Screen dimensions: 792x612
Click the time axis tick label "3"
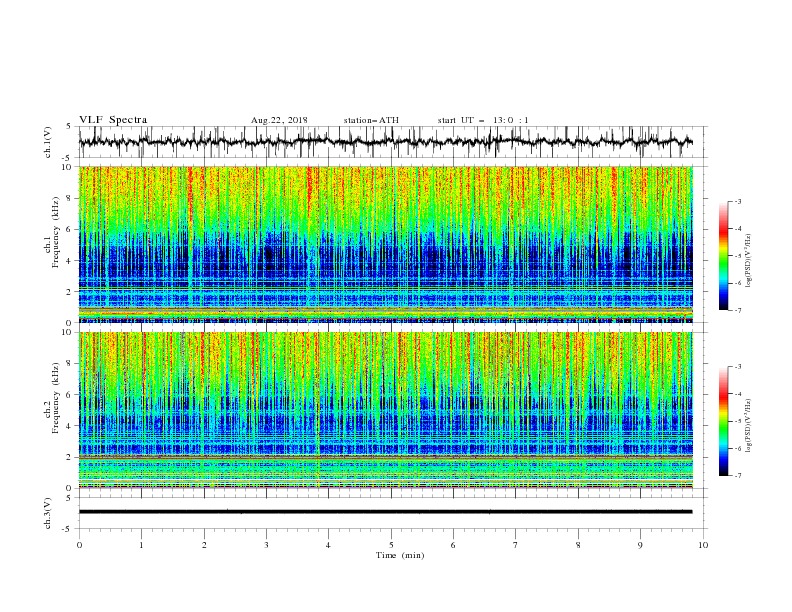pyautogui.click(x=266, y=545)
